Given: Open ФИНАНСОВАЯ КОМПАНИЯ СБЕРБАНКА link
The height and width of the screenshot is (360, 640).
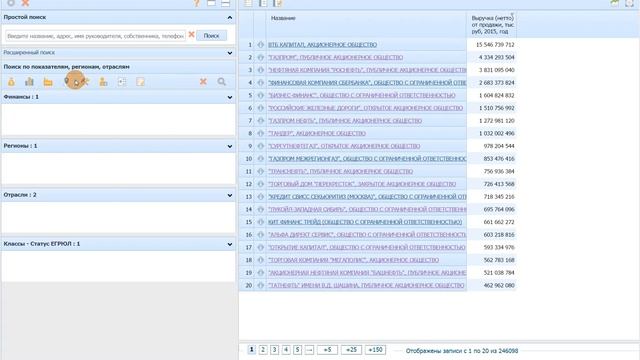Looking at the screenshot, I should (367, 82).
